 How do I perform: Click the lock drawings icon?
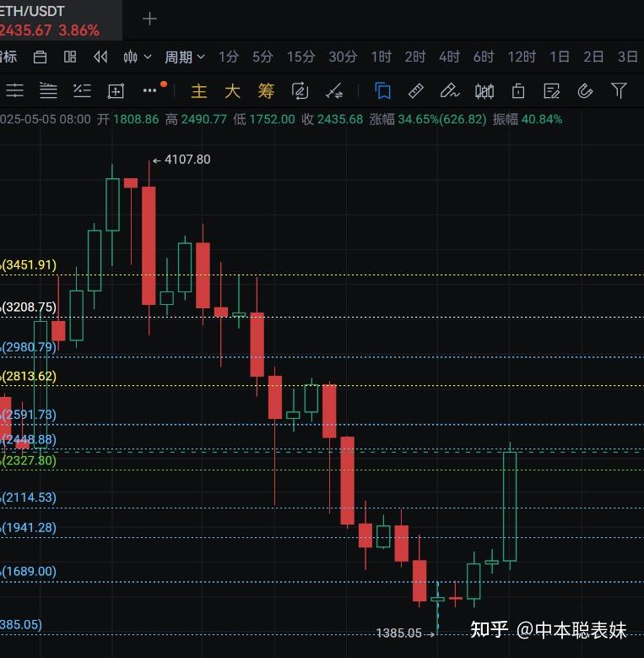518,90
